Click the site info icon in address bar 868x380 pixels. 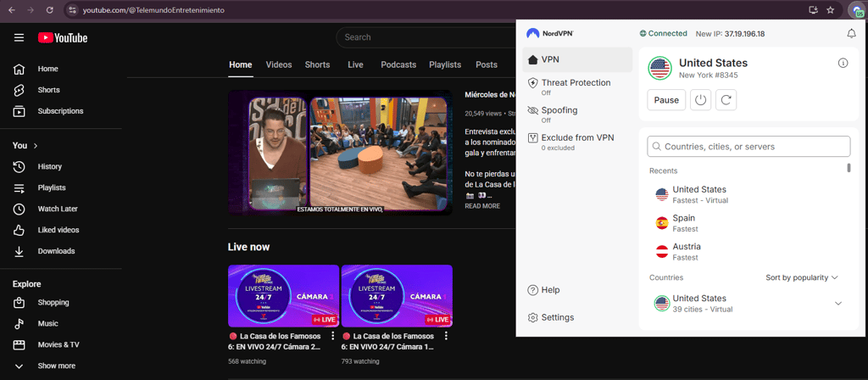[x=73, y=10]
